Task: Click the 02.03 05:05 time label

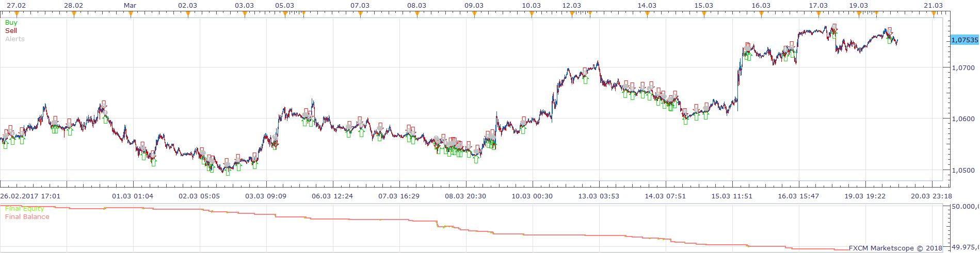Action: pyautogui.click(x=199, y=196)
